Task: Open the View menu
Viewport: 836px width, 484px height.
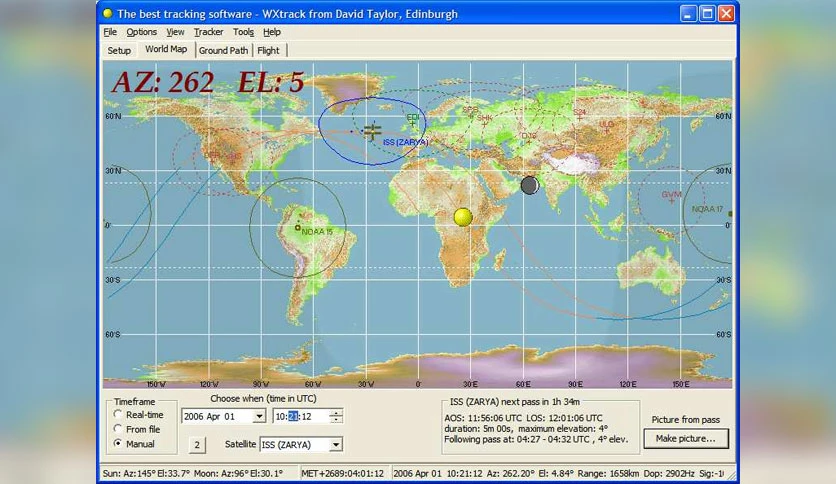Action: point(175,32)
